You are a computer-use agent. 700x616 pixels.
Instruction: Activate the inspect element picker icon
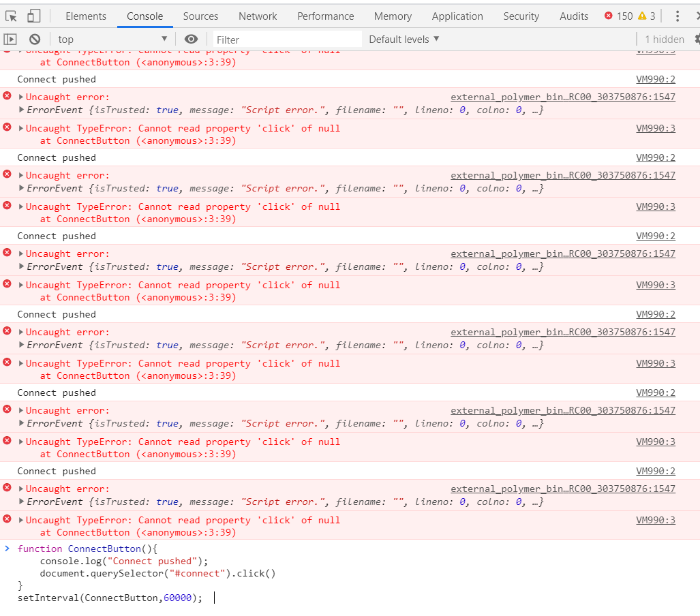point(11,16)
